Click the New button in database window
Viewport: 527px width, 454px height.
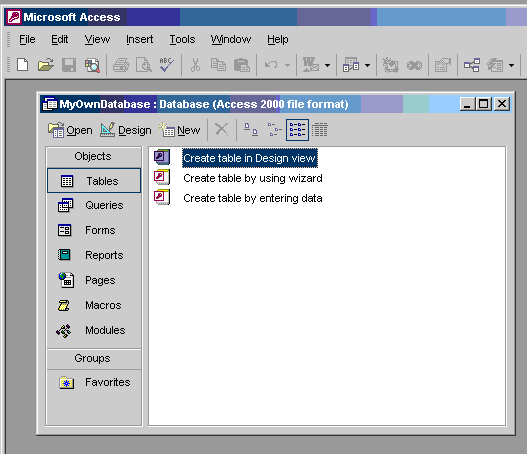(179, 130)
